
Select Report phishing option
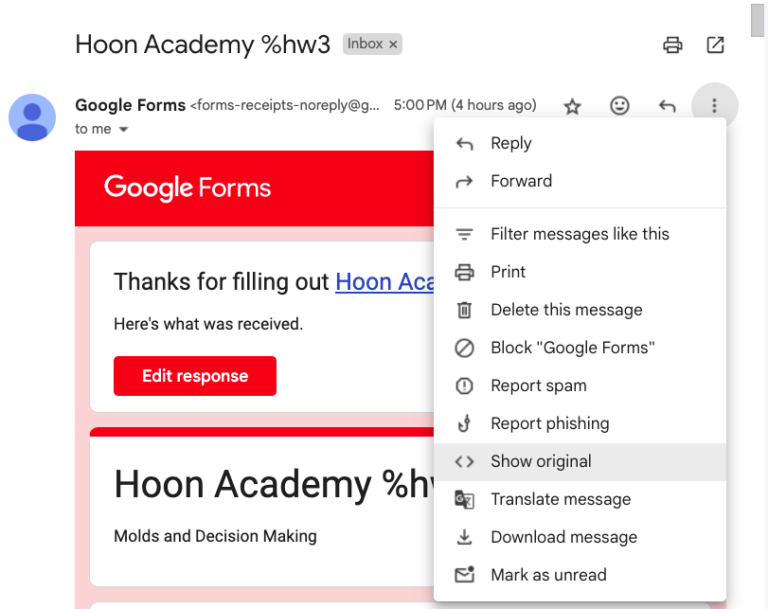[580, 423]
